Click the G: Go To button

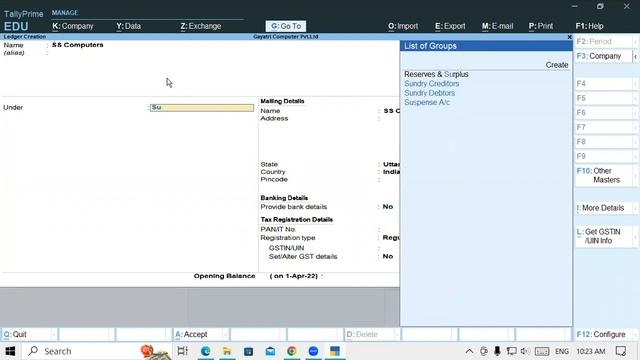[x=286, y=26]
